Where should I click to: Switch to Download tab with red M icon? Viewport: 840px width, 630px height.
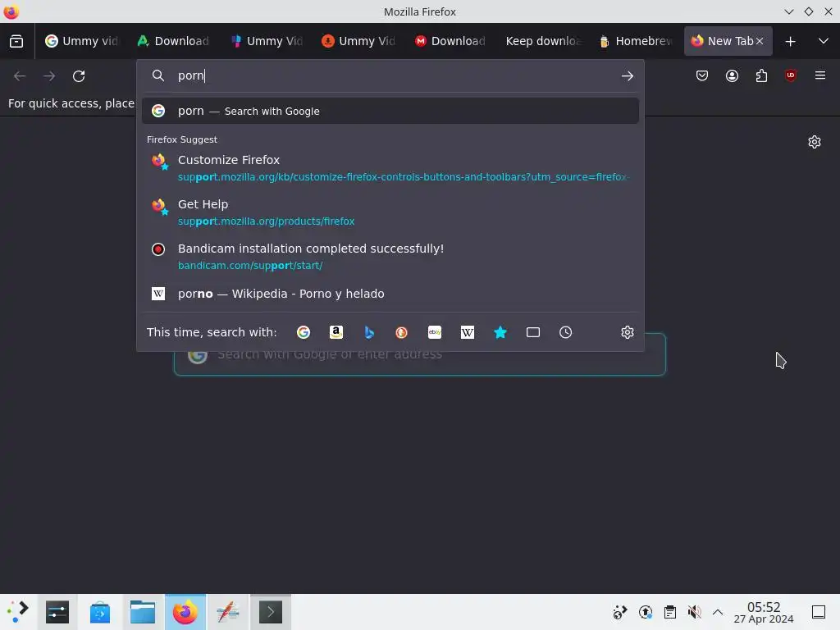tap(450, 41)
